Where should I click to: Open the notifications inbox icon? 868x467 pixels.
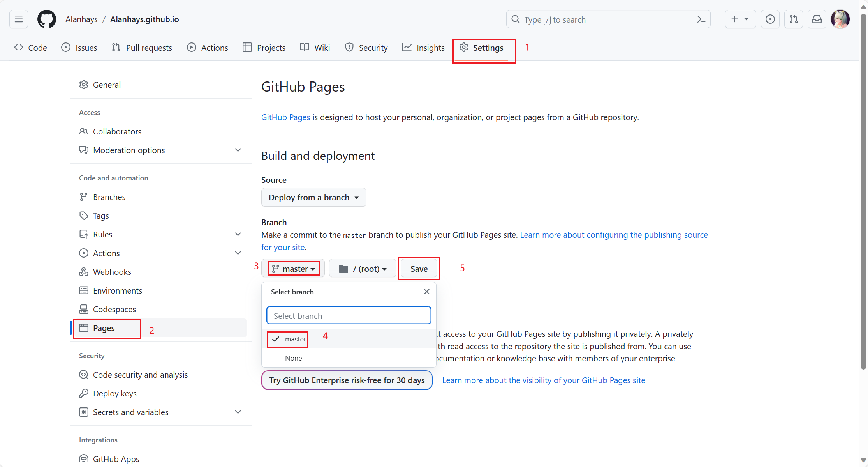(817, 19)
